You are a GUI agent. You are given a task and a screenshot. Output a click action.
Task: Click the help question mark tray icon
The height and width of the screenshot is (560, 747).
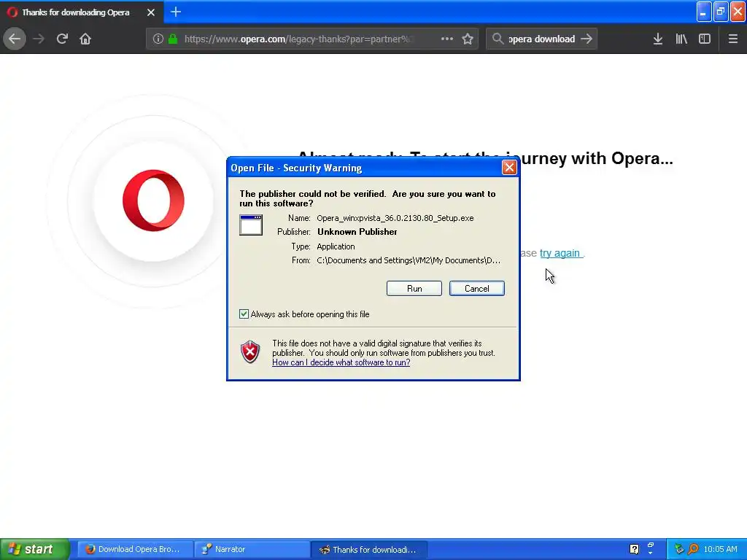pos(634,549)
